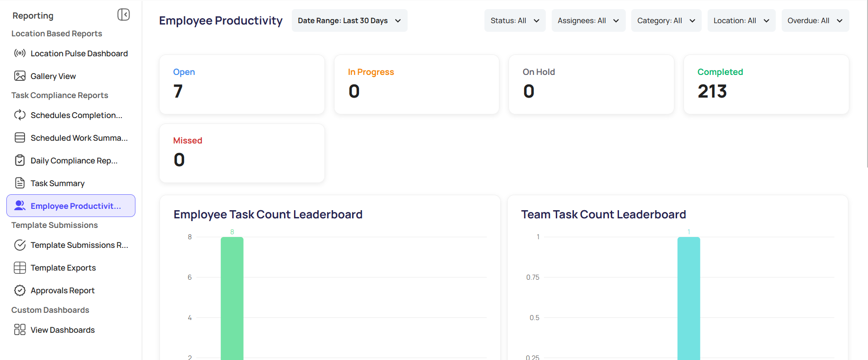This screenshot has width=868, height=360.
Task: Click the Daily Compliance clipboard icon
Action: click(20, 160)
